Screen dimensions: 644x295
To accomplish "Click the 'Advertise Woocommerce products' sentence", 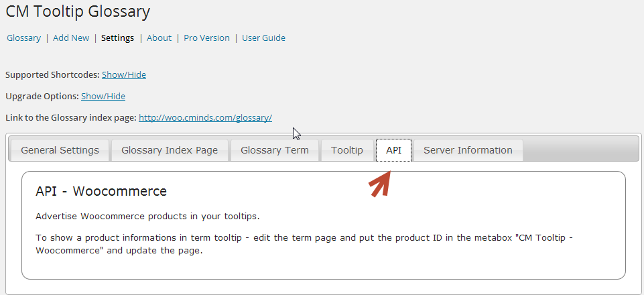I will 147,217.
